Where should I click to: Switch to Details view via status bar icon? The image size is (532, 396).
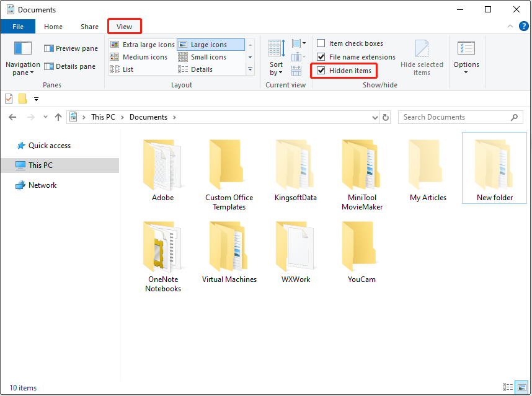tap(508, 387)
